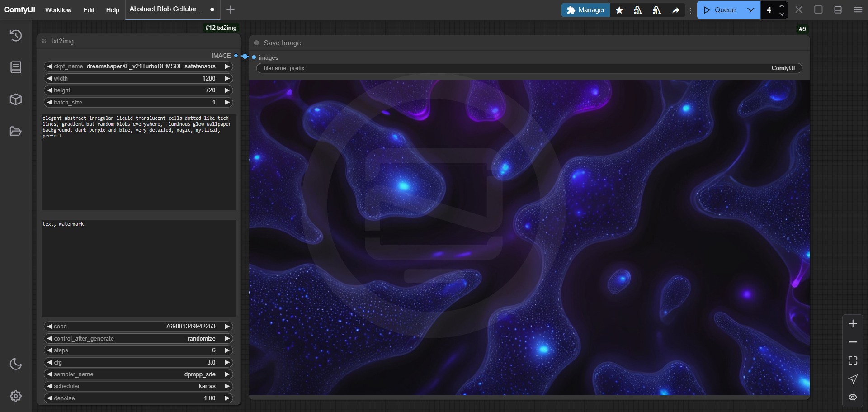Viewport: 868px width, 412px height.
Task: Toggle dark theme with moon icon
Action: (x=16, y=364)
